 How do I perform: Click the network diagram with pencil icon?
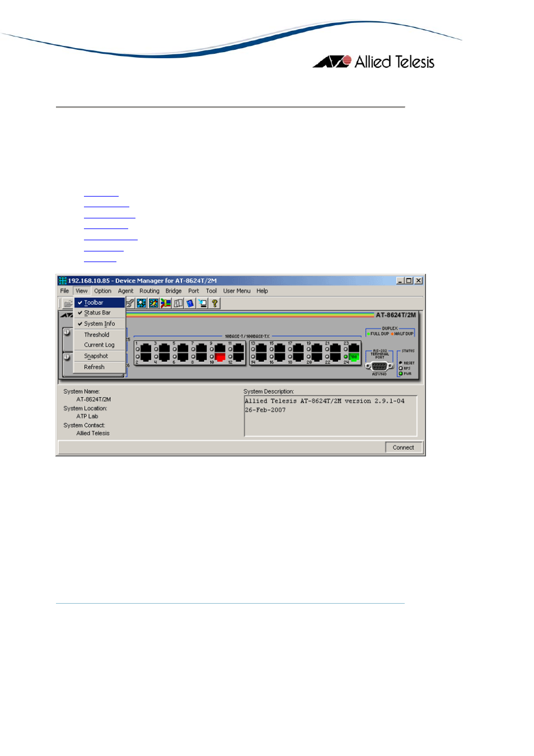point(153,303)
